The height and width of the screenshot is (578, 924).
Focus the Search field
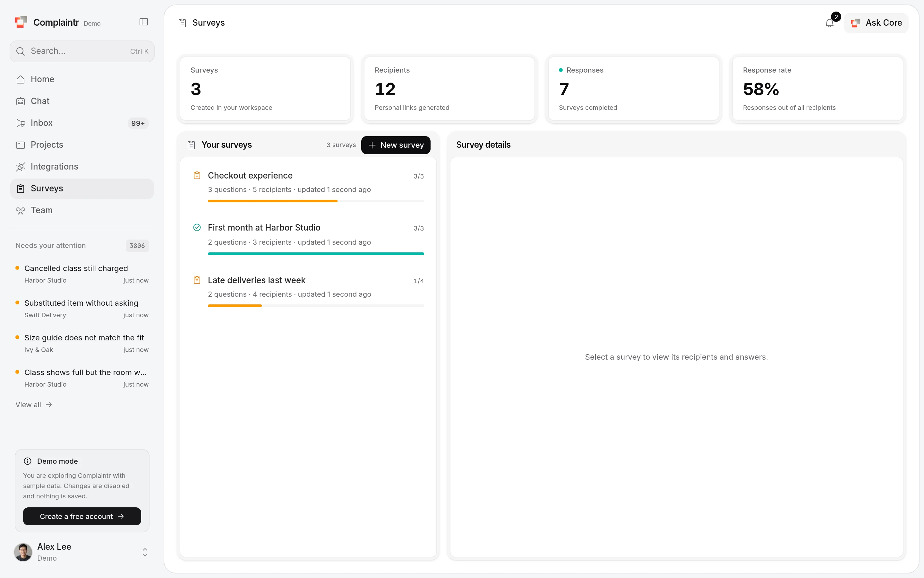click(82, 51)
